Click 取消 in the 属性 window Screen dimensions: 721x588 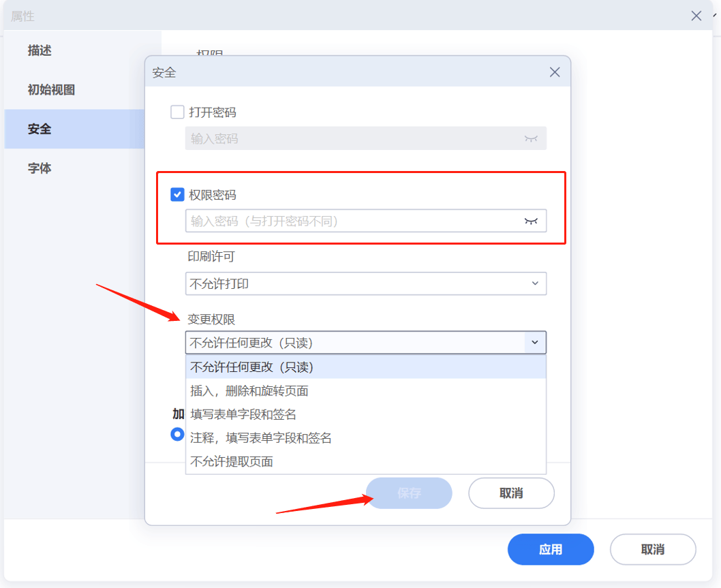point(653,549)
